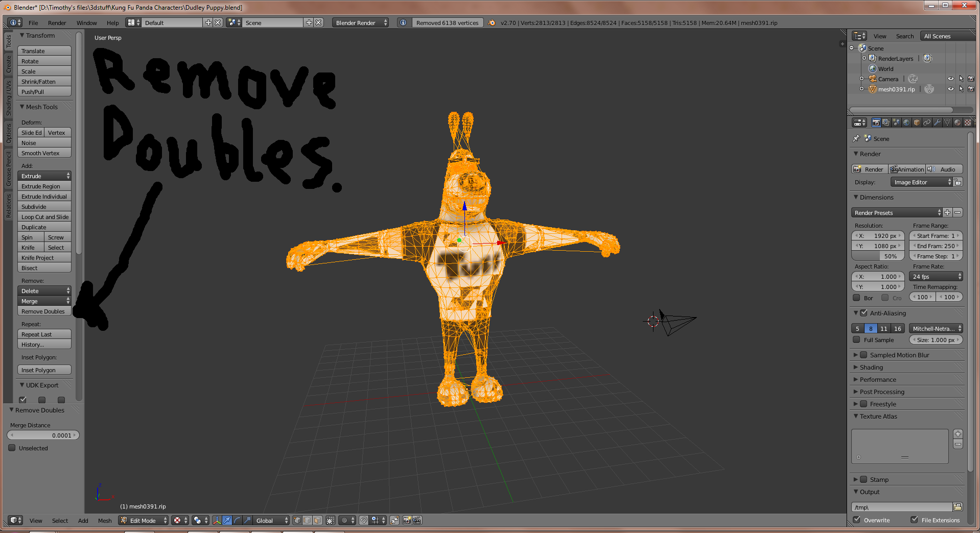Open the Modifiers tab wrench icon
980x533 pixels.
(937, 123)
